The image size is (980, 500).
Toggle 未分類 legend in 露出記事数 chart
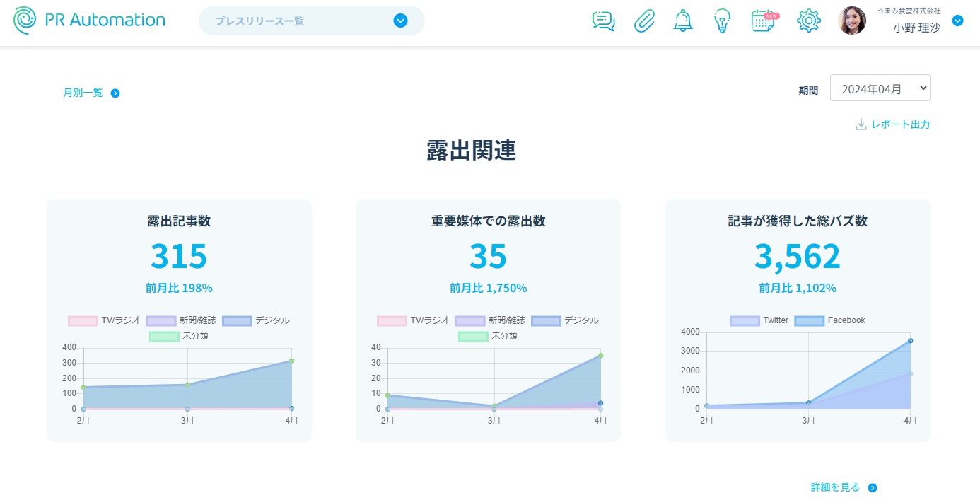[x=179, y=336]
